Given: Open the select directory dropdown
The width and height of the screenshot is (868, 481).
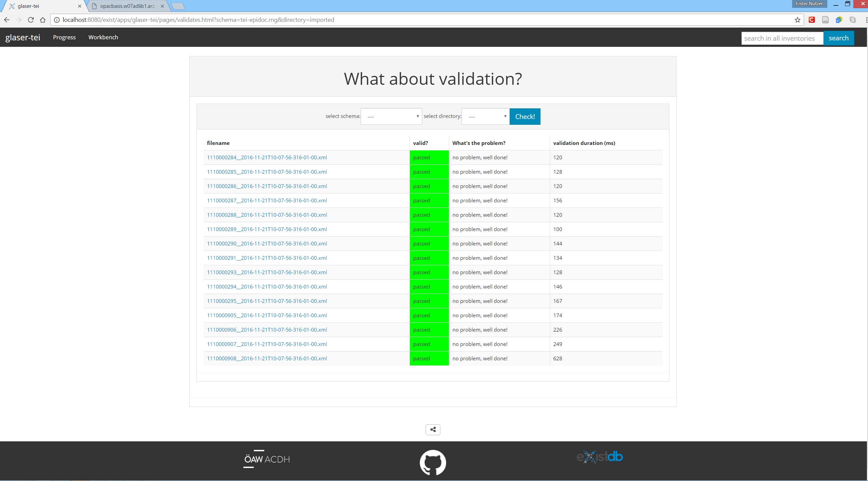Looking at the screenshot, I should (x=485, y=117).
